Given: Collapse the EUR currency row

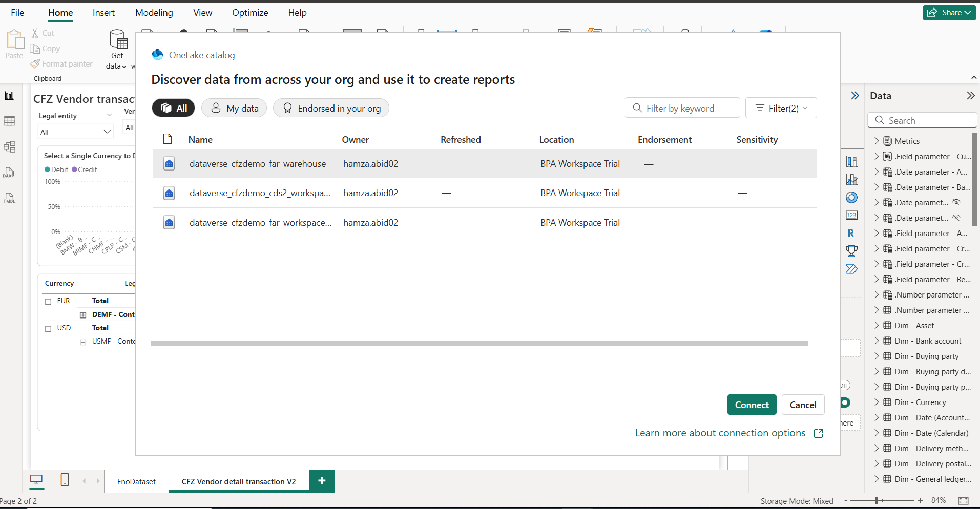Looking at the screenshot, I should (x=48, y=302).
